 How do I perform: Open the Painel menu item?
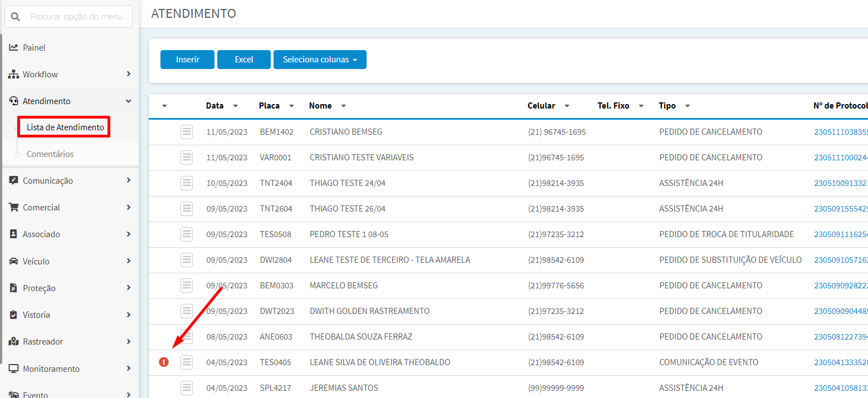pyautogui.click(x=70, y=47)
